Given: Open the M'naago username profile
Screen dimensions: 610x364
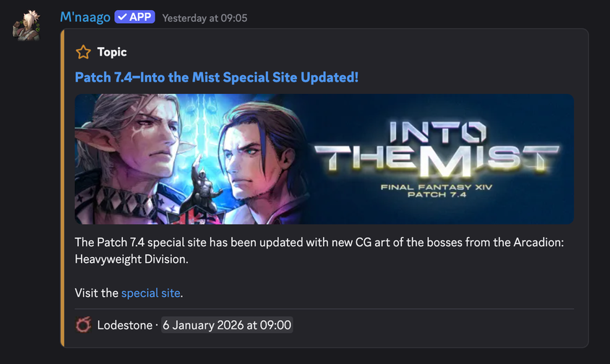Looking at the screenshot, I should pyautogui.click(x=85, y=17).
